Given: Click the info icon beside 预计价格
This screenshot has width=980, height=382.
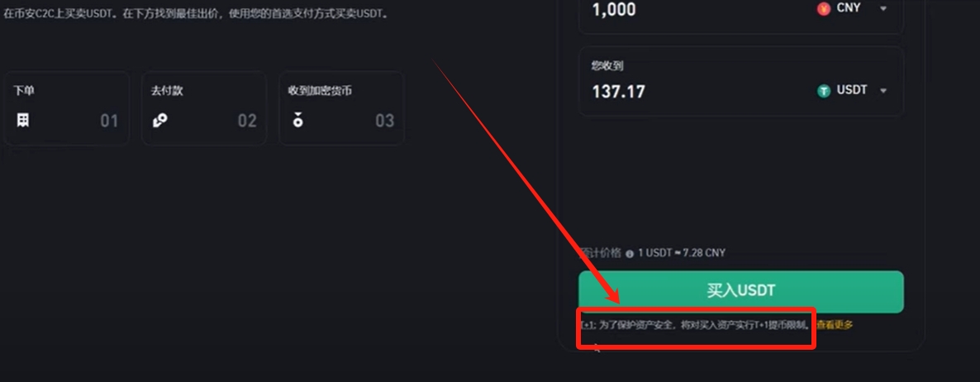Looking at the screenshot, I should (630, 253).
